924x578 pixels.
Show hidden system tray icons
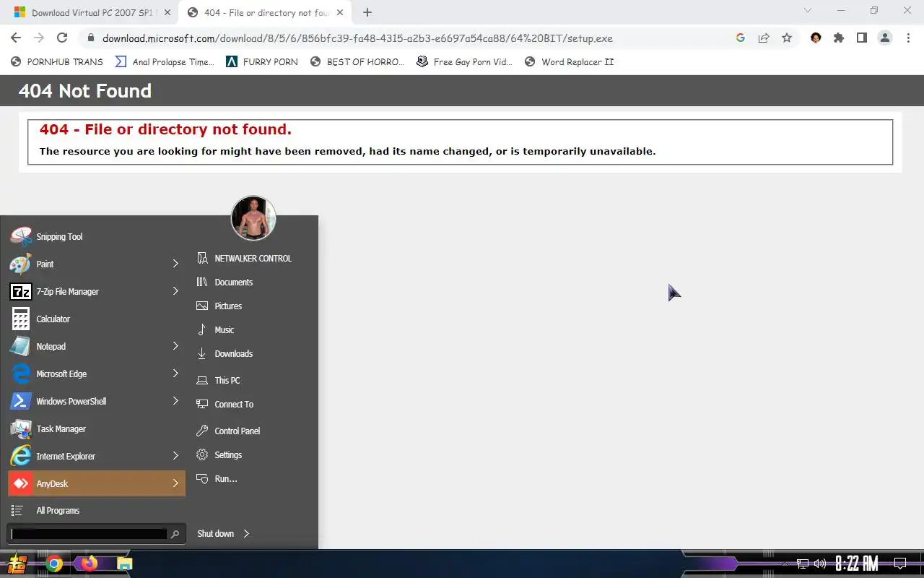click(x=785, y=564)
